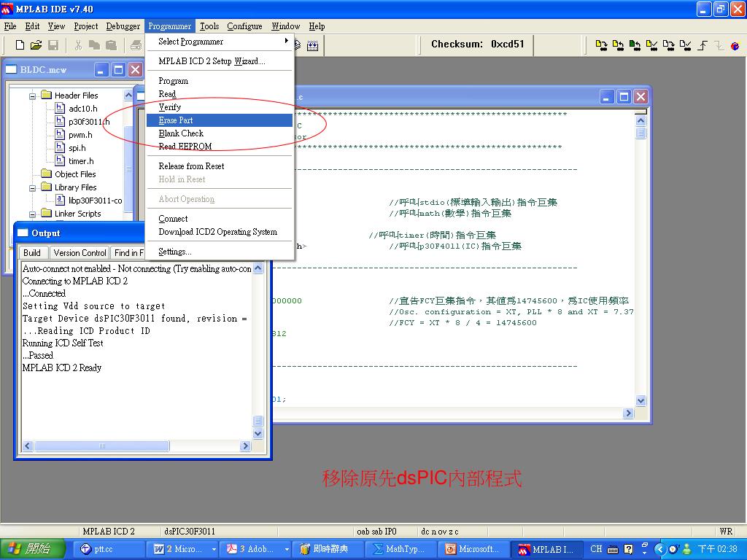Open the Tools menu
Image resolution: width=747 pixels, height=560 pixels.
(x=209, y=26)
